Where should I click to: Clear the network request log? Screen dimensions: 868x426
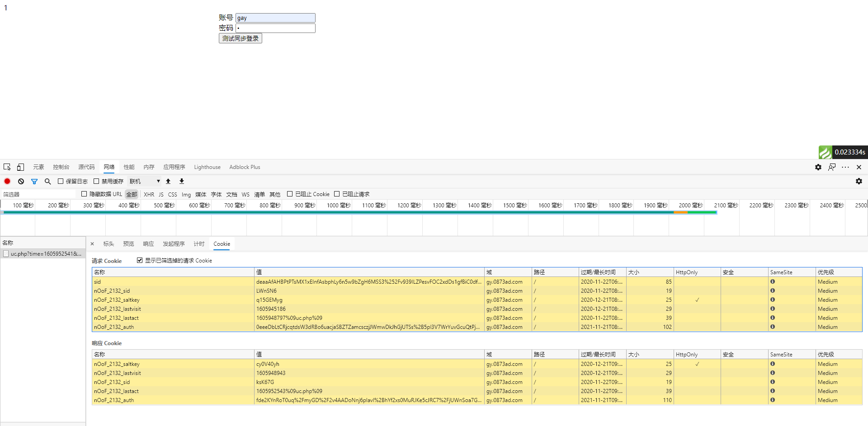(x=21, y=181)
